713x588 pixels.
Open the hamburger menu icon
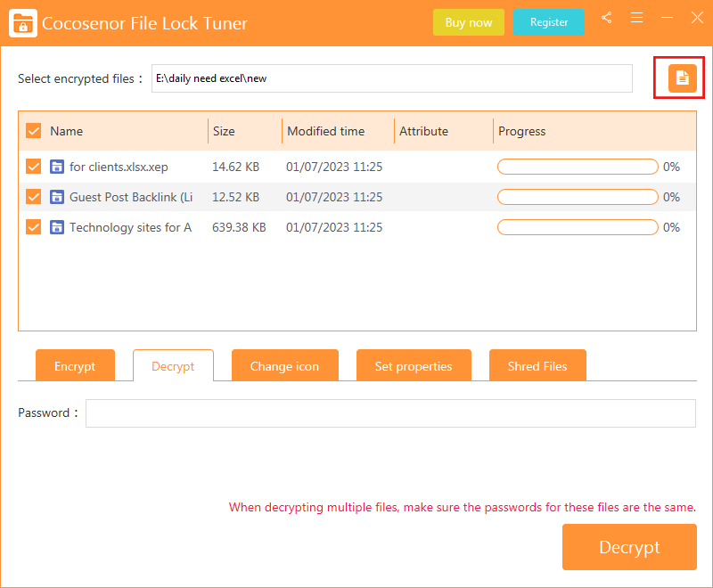click(636, 18)
